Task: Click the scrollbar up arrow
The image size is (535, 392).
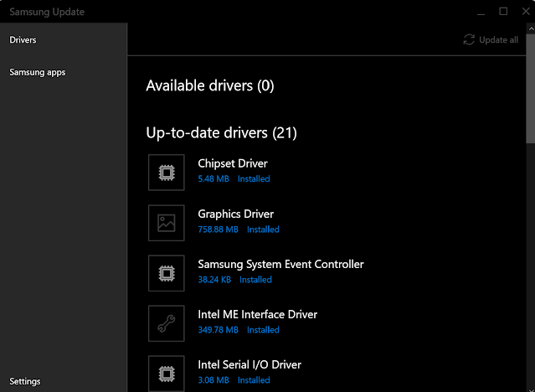Action: pos(531,28)
